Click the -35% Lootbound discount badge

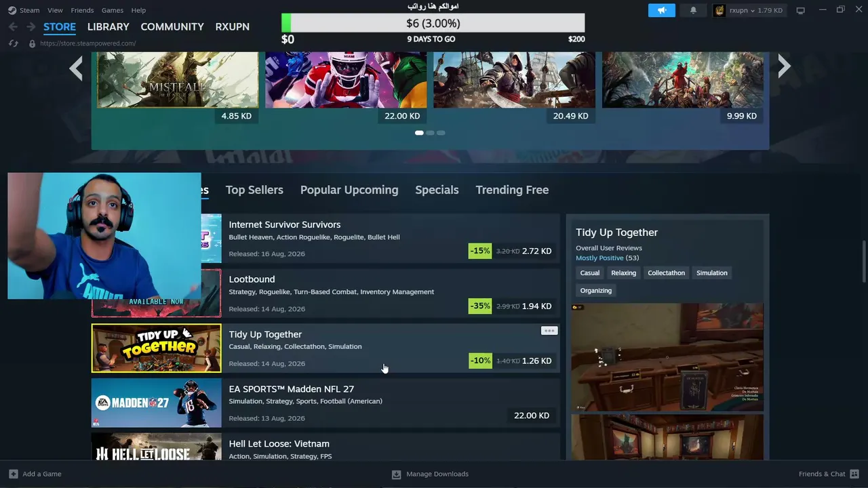pyautogui.click(x=480, y=306)
